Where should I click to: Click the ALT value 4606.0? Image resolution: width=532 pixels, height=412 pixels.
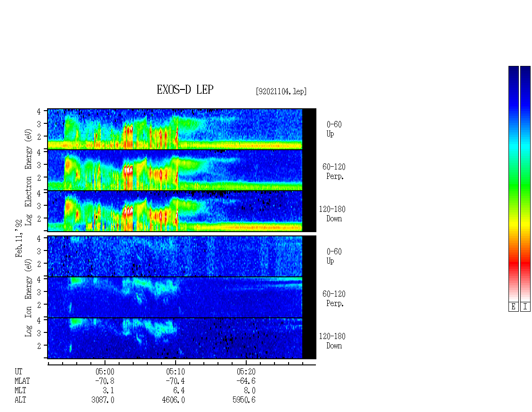[x=173, y=400]
